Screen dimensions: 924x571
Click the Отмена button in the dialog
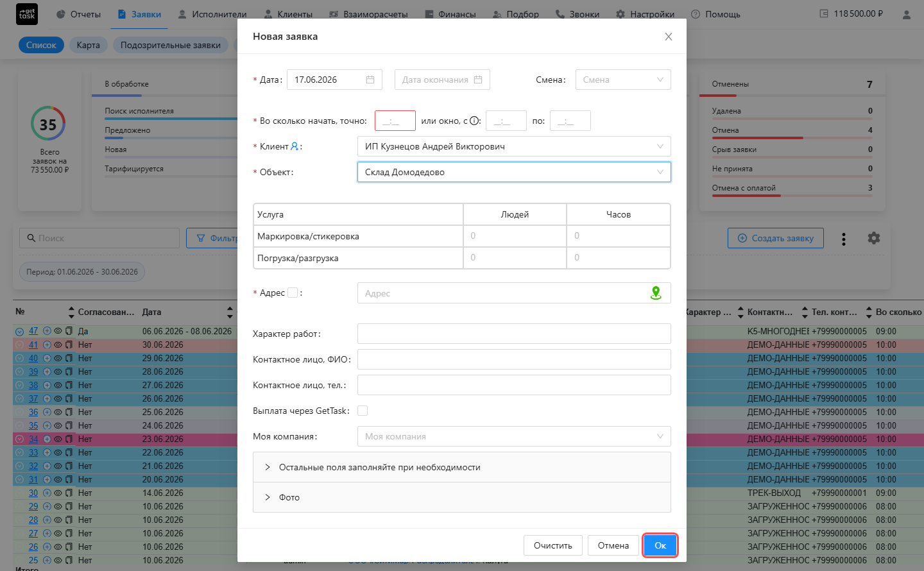(x=613, y=545)
